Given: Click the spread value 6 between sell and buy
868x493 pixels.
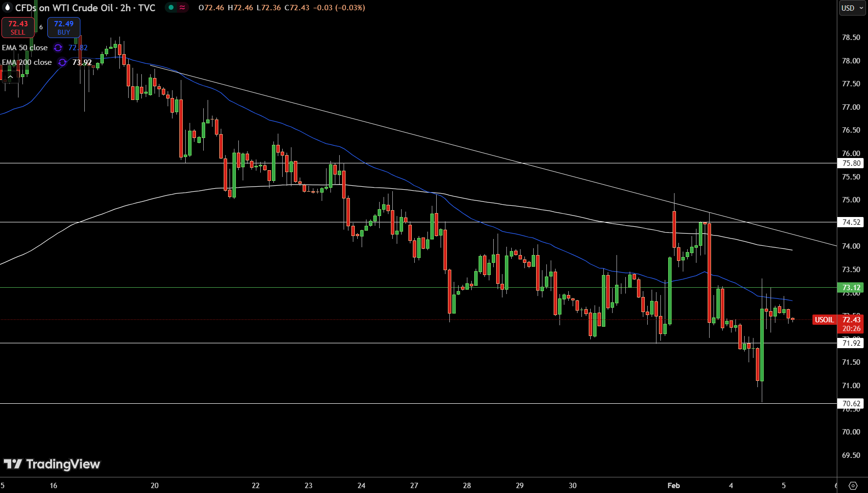Looking at the screenshot, I should pyautogui.click(x=41, y=27).
